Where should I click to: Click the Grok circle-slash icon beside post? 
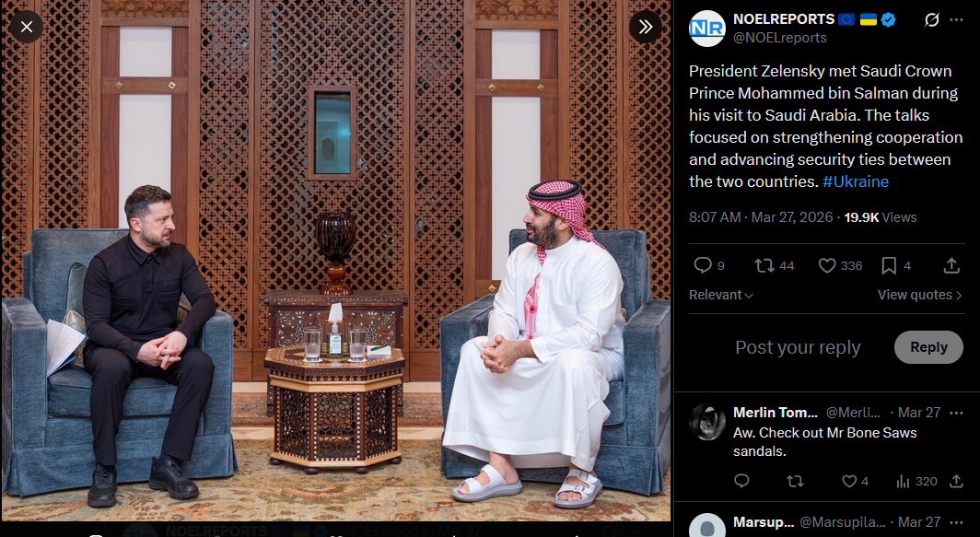(932, 20)
